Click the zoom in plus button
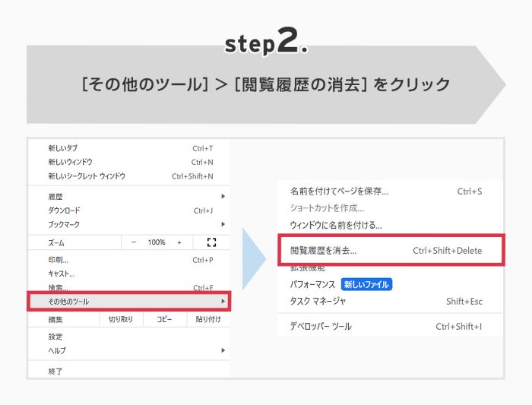 179,242
